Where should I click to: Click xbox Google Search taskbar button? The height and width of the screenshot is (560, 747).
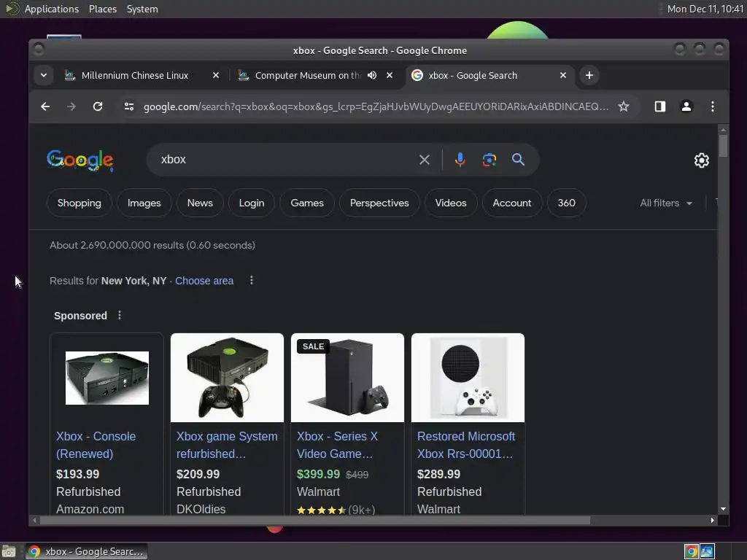[86, 551]
